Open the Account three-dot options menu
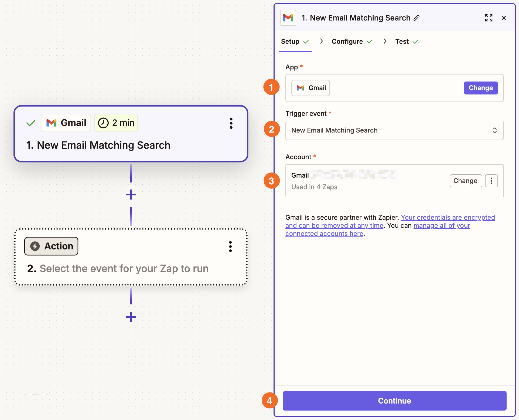Image resolution: width=519 pixels, height=420 pixels. [491, 181]
